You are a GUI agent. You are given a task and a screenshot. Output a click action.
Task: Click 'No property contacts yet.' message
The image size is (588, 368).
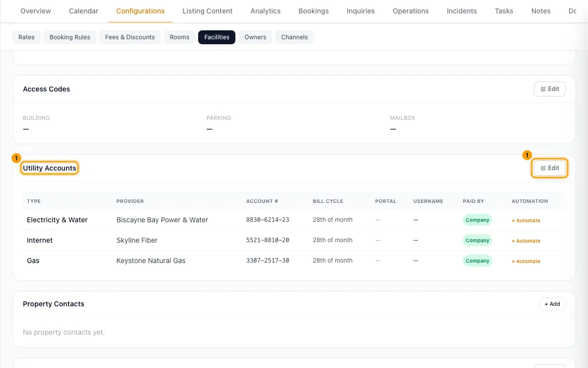64,332
